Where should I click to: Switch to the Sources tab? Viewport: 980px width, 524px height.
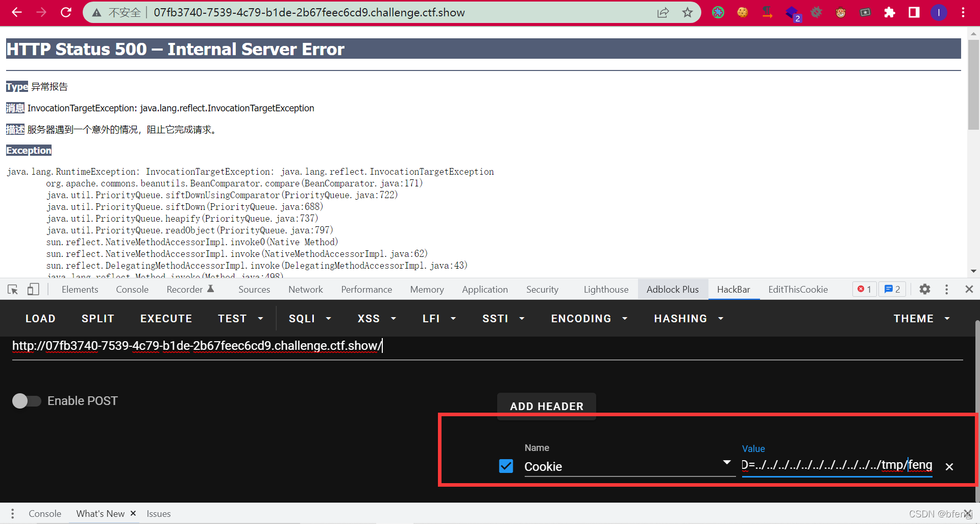click(x=254, y=290)
